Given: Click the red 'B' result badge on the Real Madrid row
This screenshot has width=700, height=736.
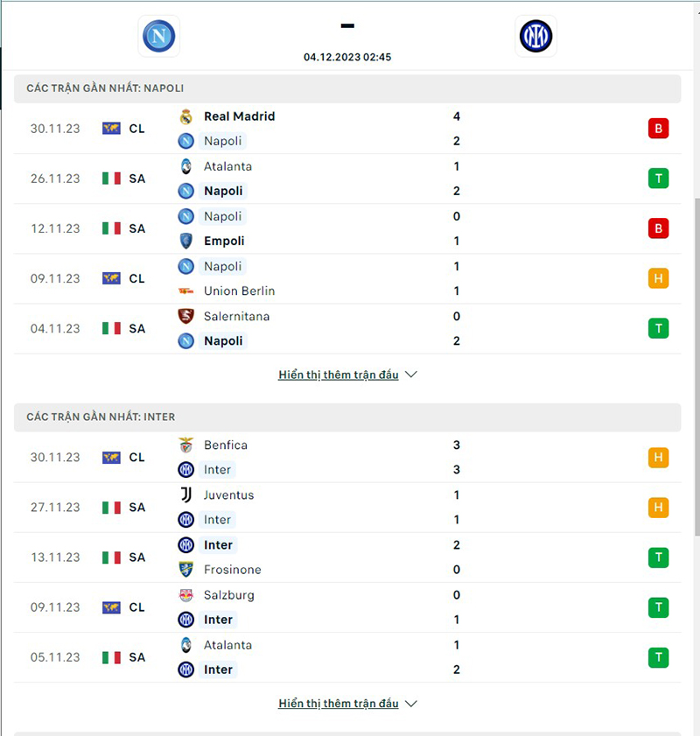Looking at the screenshot, I should click(x=658, y=128).
